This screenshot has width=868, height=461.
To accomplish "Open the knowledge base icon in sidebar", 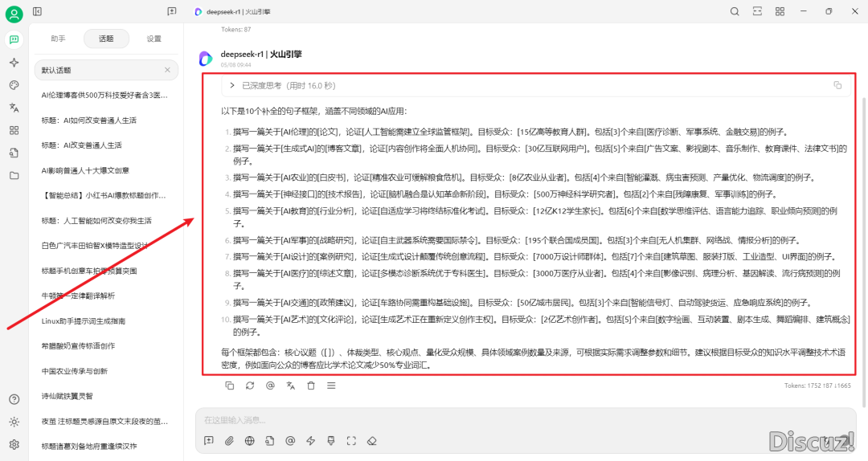I will pos(14,153).
